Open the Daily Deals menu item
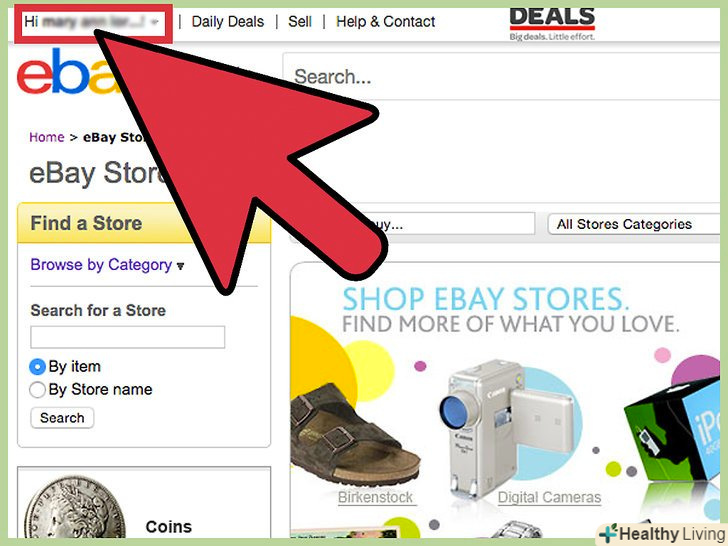Viewport: 728px width, 546px height. coord(228,22)
